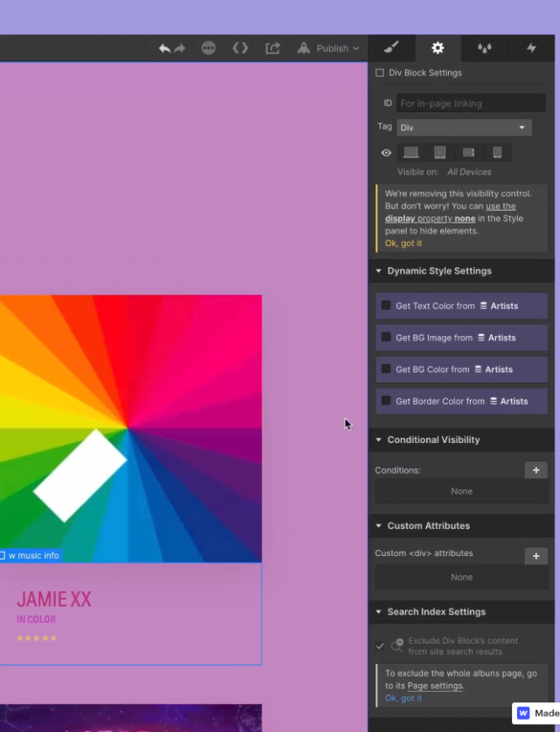Toggle desktop device visibility icon
The image size is (560, 732).
click(x=411, y=152)
